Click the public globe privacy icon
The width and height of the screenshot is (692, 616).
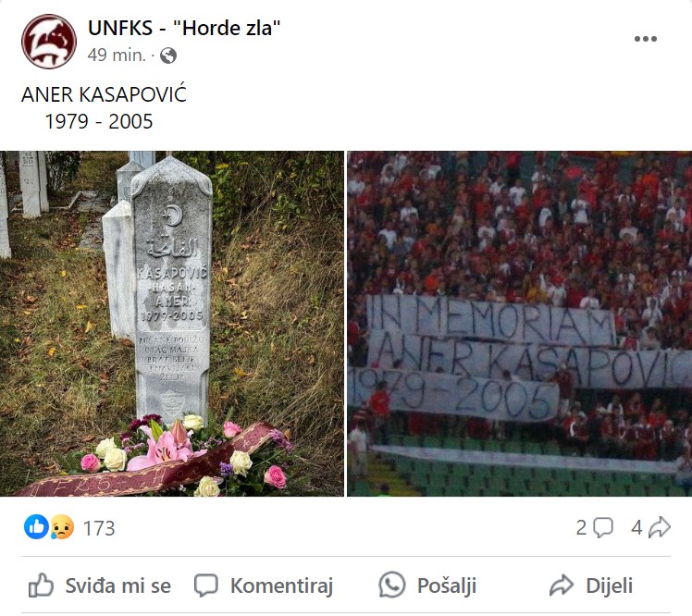(x=168, y=55)
